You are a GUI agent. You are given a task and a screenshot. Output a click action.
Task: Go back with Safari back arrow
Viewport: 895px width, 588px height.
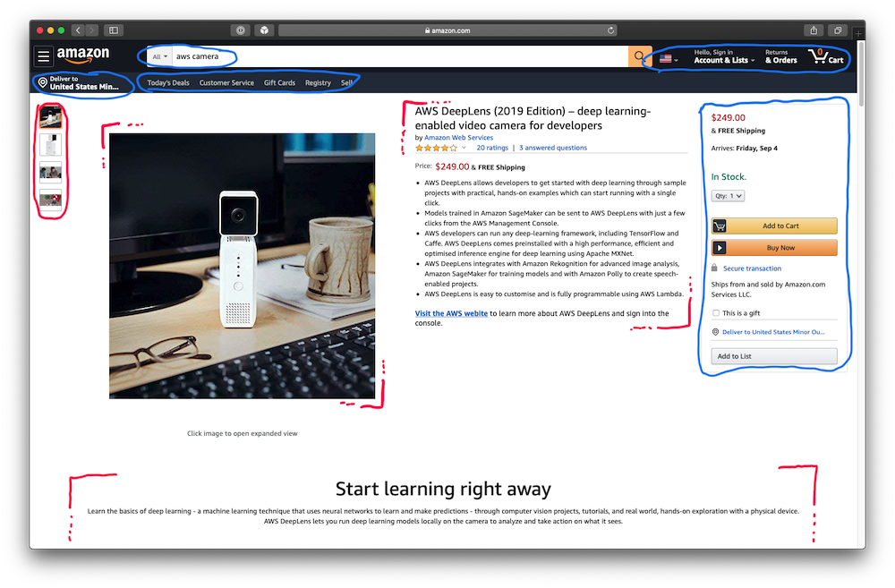(x=78, y=30)
